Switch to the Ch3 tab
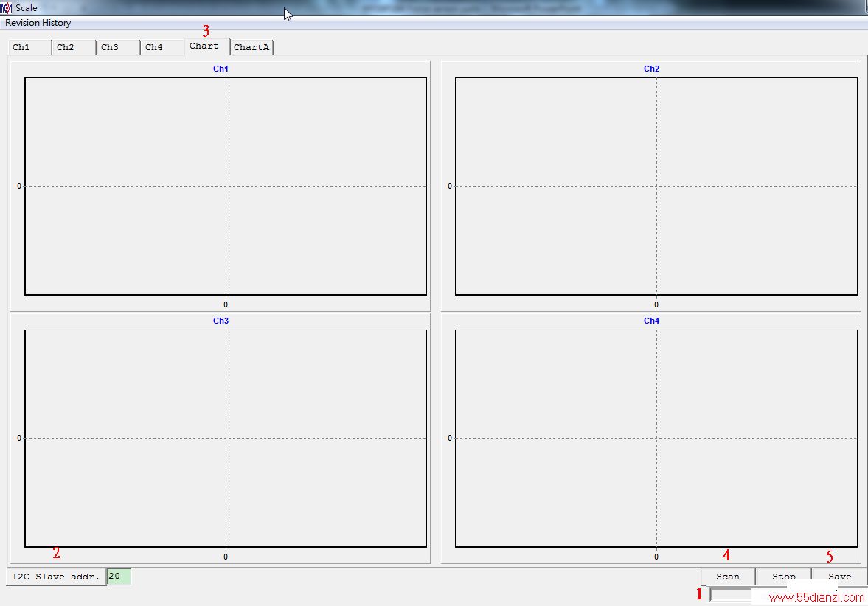The width and height of the screenshot is (868, 606). (x=119, y=47)
